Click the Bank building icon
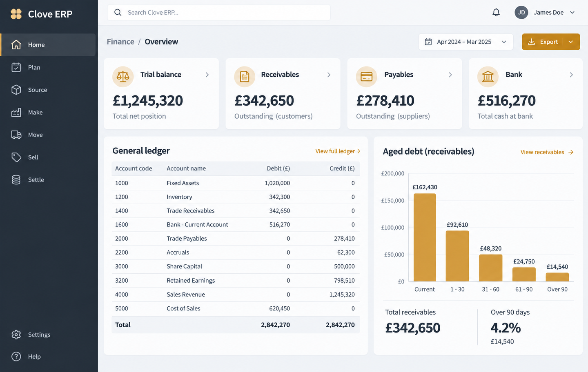588x372 pixels. pyautogui.click(x=488, y=76)
